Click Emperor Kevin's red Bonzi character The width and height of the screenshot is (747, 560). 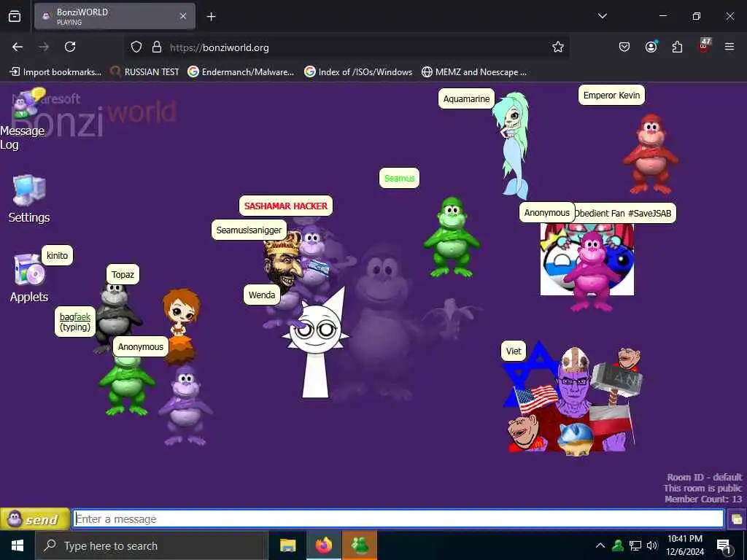651,153
